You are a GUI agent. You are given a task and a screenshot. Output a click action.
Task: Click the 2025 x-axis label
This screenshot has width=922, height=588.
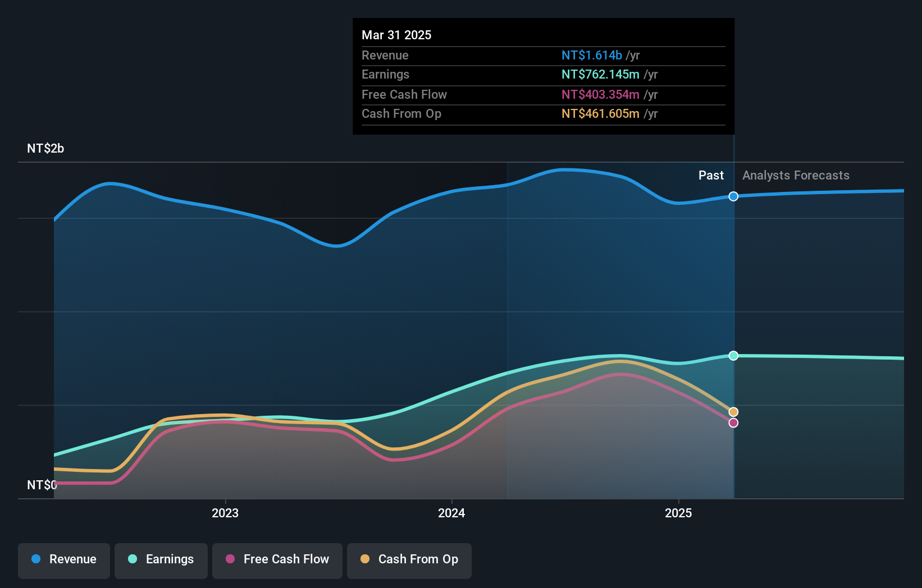[x=678, y=513]
